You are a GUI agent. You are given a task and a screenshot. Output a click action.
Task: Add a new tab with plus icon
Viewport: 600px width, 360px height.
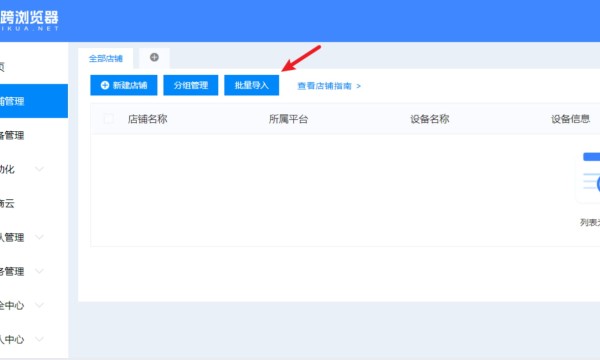click(x=154, y=57)
